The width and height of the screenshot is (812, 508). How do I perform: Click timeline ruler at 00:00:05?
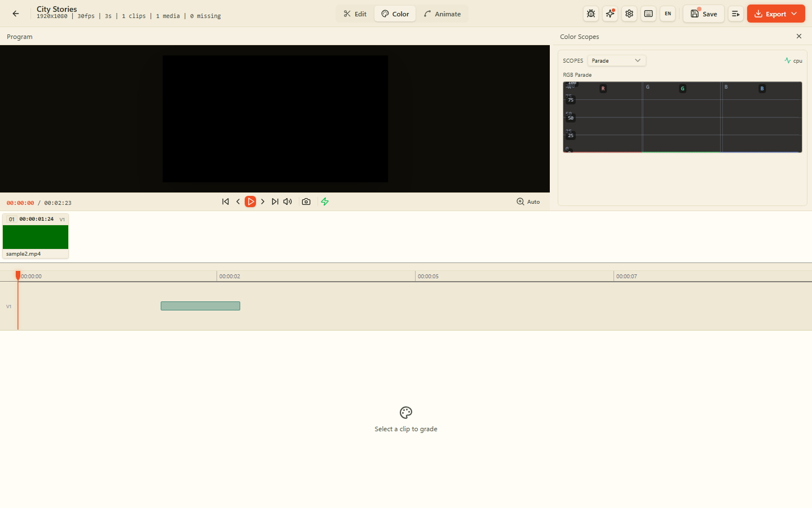click(x=428, y=276)
